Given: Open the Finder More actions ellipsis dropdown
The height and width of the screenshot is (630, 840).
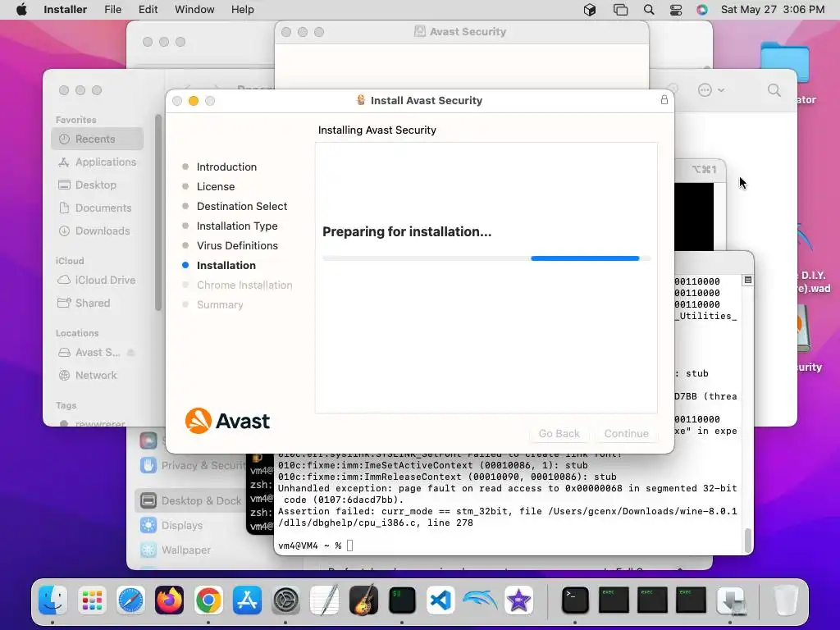Looking at the screenshot, I should point(710,90).
